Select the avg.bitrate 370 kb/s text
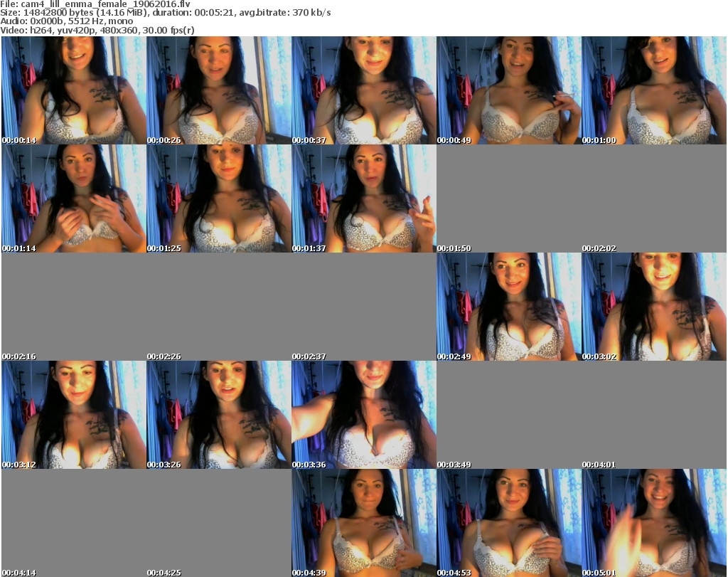This screenshot has width=728, height=577. [x=285, y=13]
